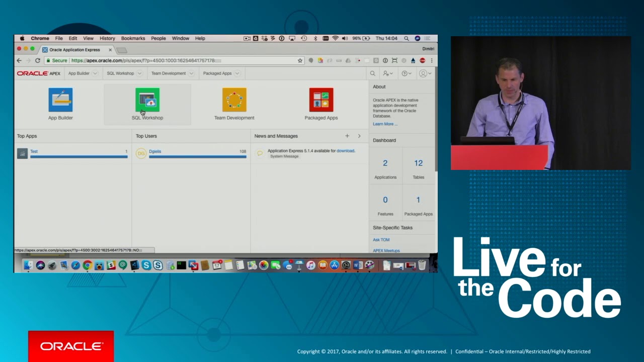Viewport: 644px width, 362px height.
Task: Open Calendar from the Dock
Action: click(x=217, y=265)
